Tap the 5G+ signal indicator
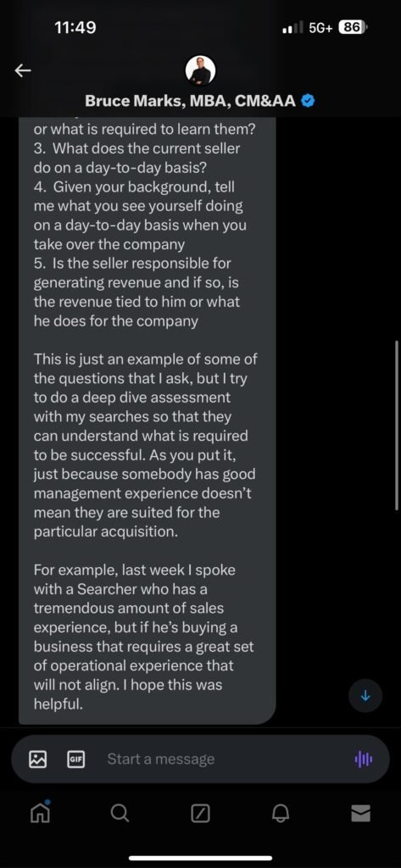 [320, 28]
